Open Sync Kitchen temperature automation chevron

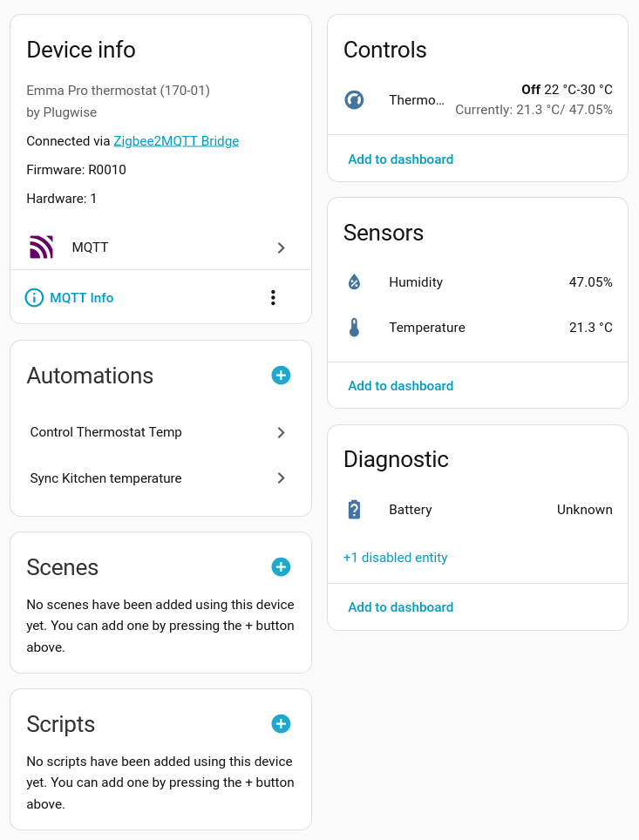click(281, 478)
